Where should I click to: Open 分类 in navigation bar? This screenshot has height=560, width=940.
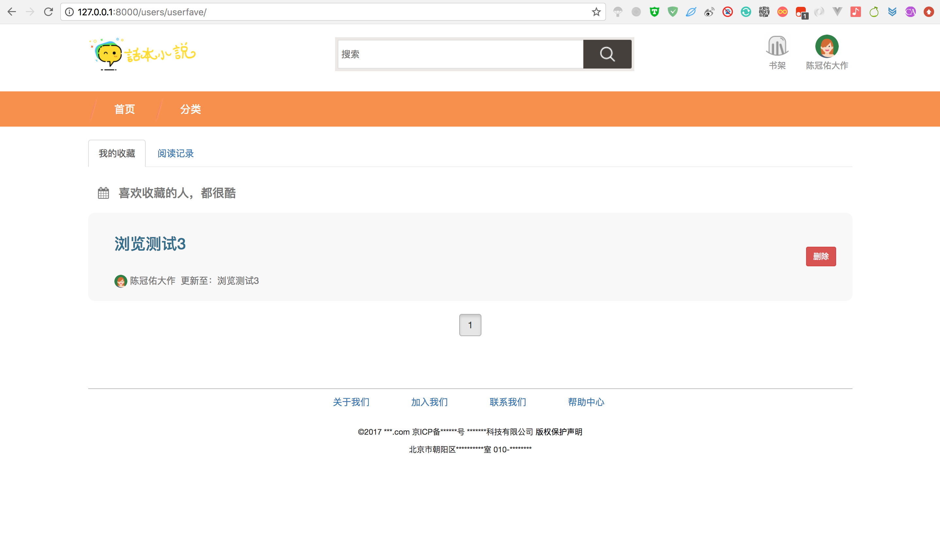(x=190, y=109)
